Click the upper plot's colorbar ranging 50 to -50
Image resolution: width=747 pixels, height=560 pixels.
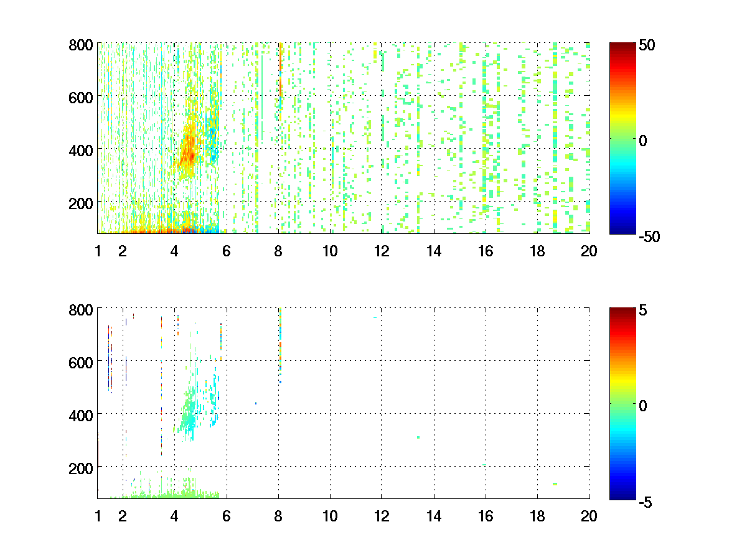[622, 138]
